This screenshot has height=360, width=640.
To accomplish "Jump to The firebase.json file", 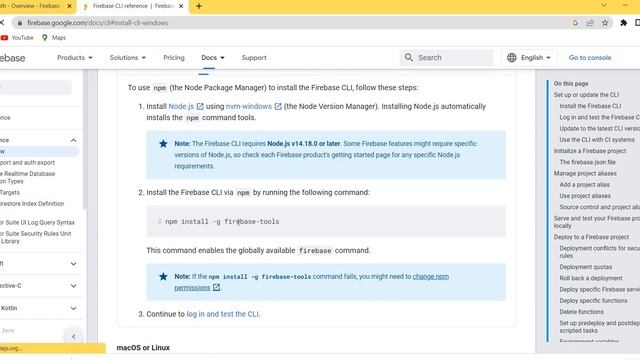I will 587,162.
